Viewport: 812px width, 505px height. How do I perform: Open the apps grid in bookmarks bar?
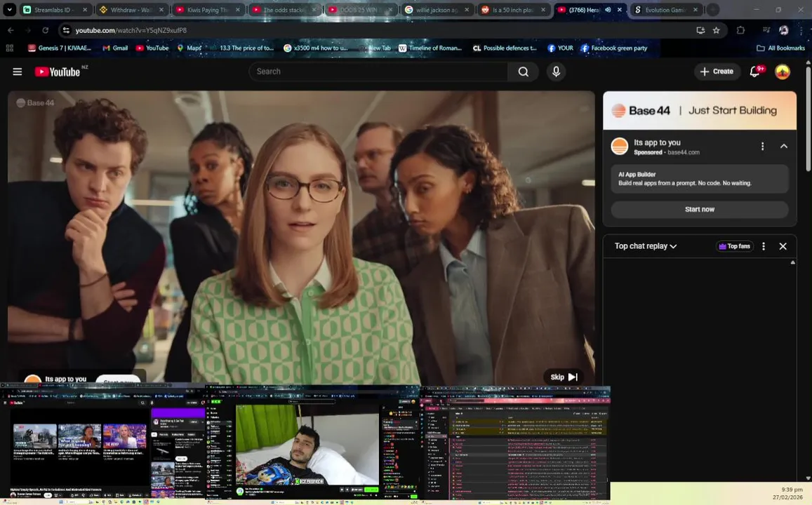coord(9,48)
